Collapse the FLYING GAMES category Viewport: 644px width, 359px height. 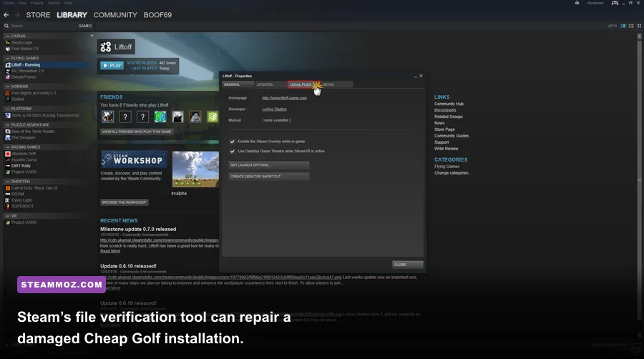(x=7, y=58)
